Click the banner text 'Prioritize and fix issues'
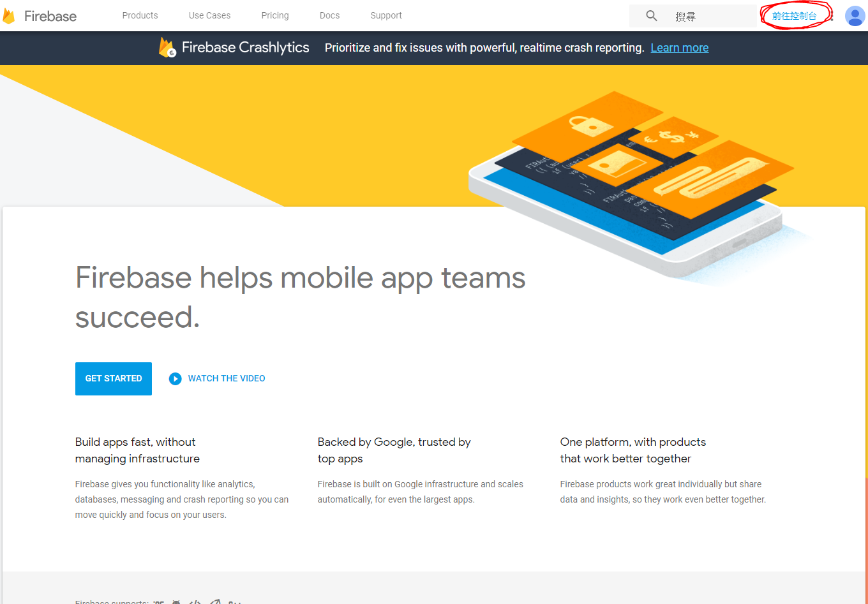 click(484, 48)
